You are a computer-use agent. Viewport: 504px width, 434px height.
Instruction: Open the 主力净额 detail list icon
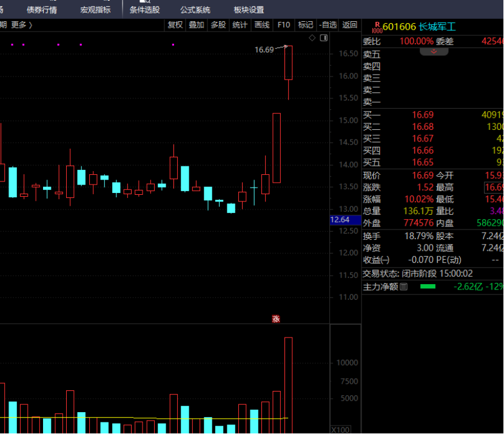tap(404, 287)
